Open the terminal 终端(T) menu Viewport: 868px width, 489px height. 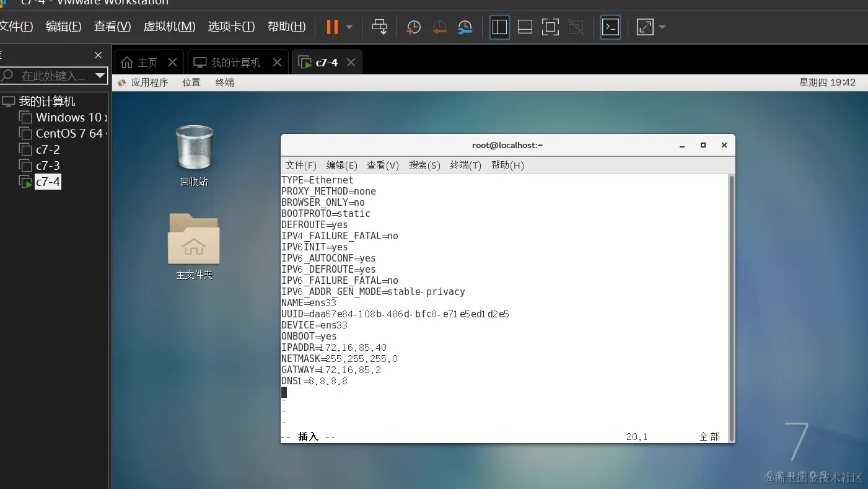coord(466,165)
